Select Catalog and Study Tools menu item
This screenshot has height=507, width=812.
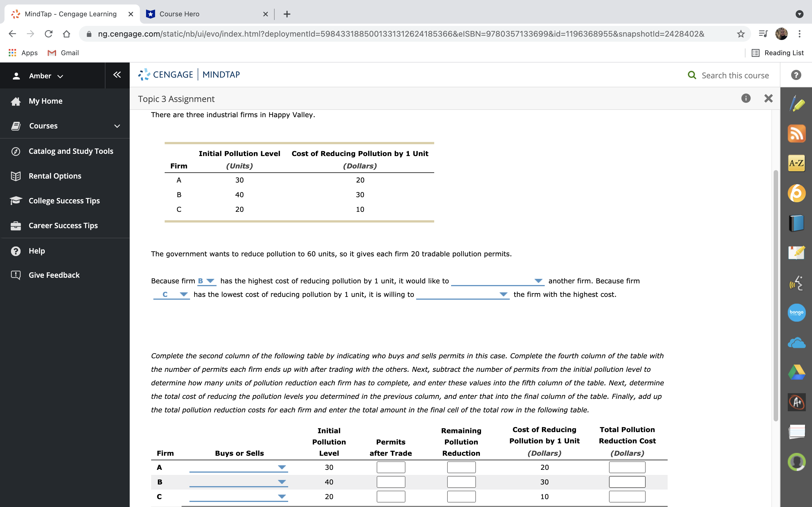71,151
